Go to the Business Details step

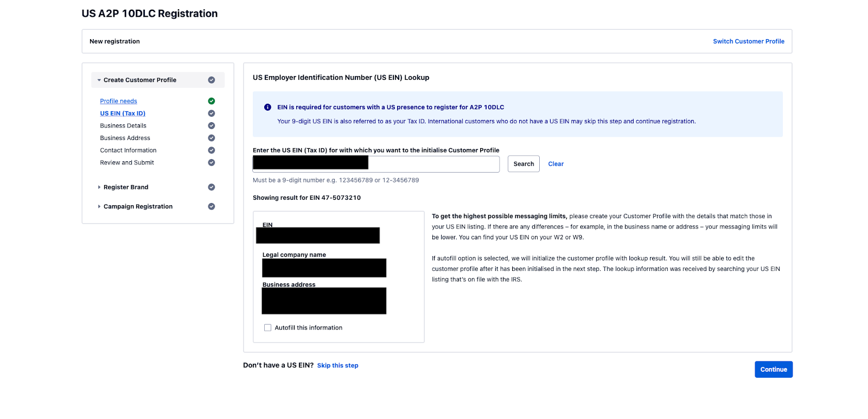(123, 126)
